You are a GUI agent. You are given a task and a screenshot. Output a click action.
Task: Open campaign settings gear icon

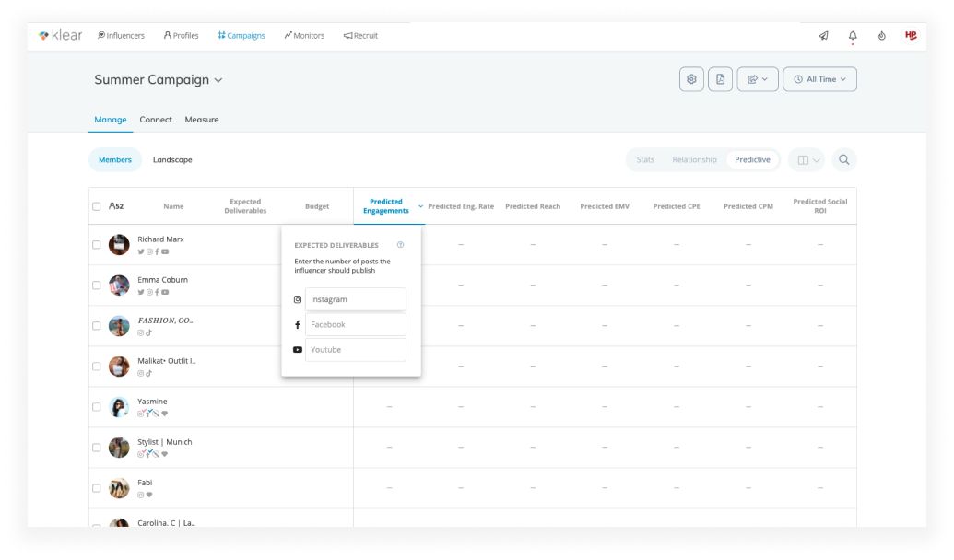691,79
